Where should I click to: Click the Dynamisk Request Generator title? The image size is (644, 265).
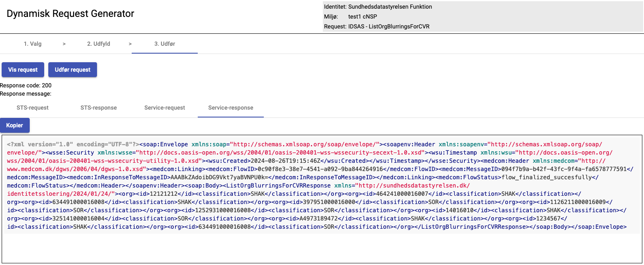point(71,14)
